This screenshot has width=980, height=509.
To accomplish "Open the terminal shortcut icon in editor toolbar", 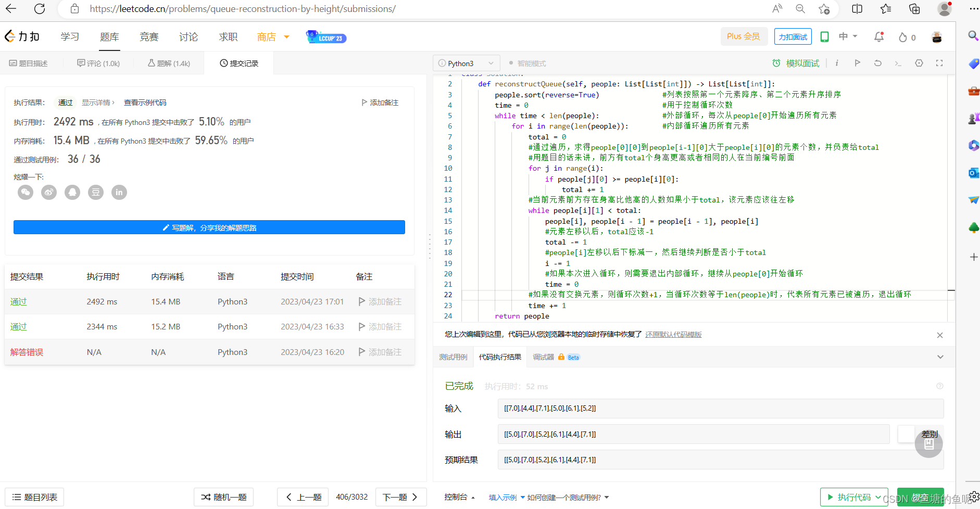I will pyautogui.click(x=898, y=63).
